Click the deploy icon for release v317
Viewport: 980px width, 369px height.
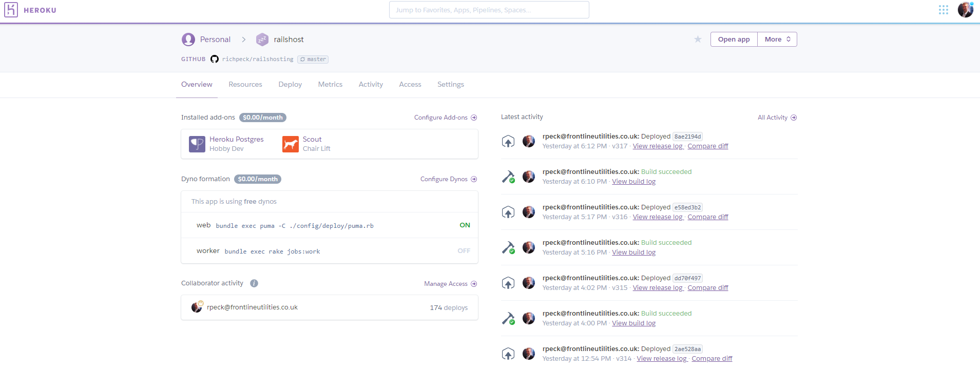tap(508, 141)
